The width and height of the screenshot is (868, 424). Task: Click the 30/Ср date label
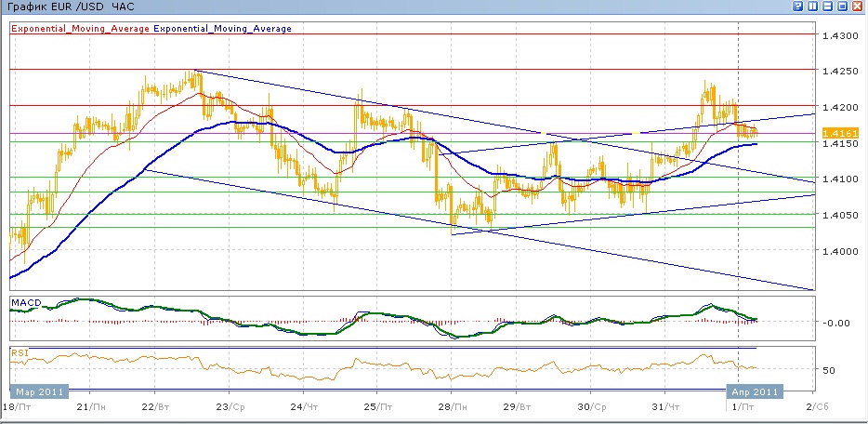591,407
